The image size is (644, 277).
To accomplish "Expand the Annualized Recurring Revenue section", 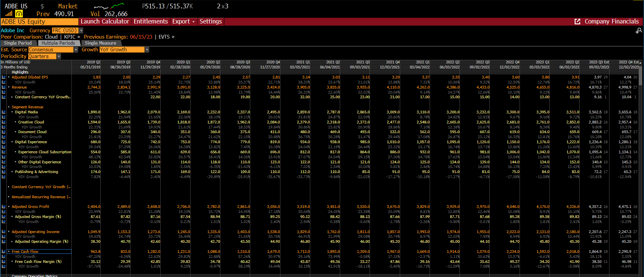I will coord(9,197).
